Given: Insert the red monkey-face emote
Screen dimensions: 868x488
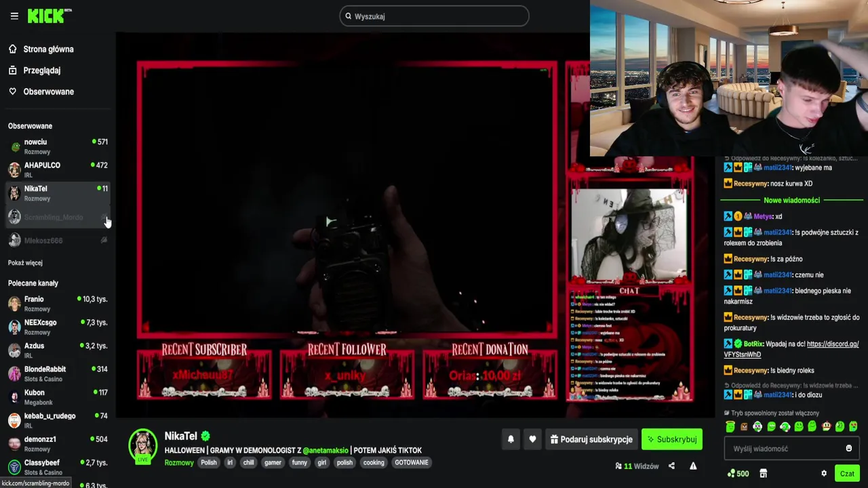Looking at the screenshot, I should point(826,426).
